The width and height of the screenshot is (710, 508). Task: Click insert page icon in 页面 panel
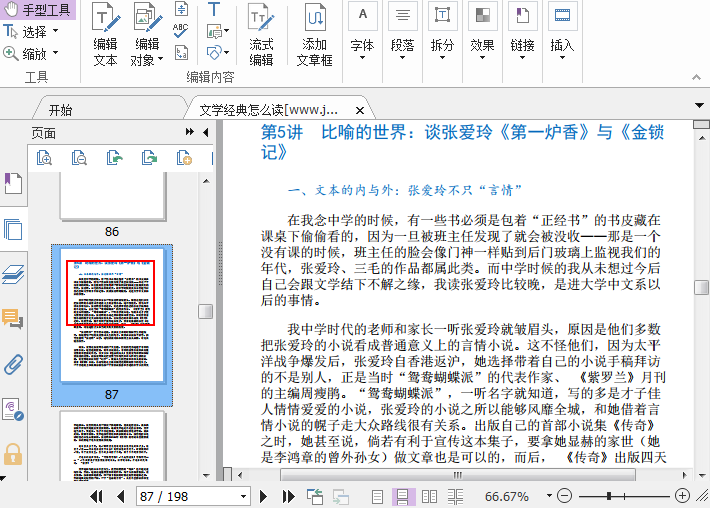pos(184,158)
